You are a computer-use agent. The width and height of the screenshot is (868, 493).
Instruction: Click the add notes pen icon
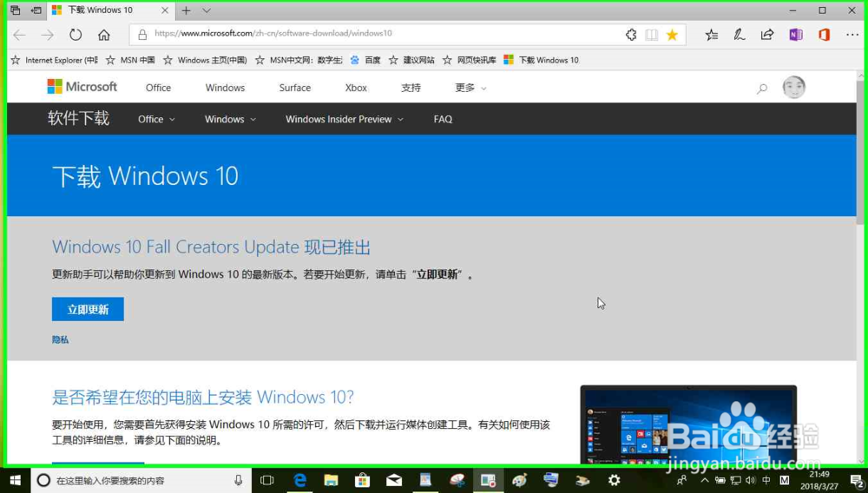(739, 35)
